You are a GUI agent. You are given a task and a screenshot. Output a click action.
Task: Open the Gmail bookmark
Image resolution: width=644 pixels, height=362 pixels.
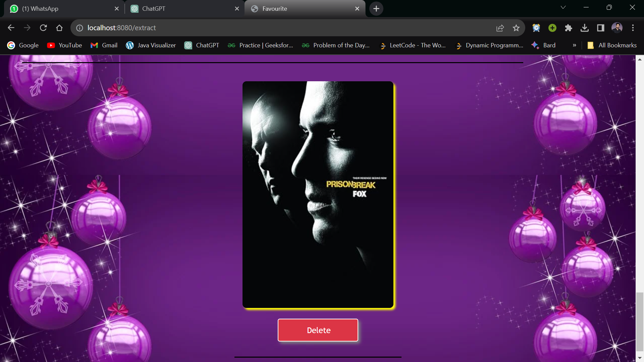tap(104, 45)
